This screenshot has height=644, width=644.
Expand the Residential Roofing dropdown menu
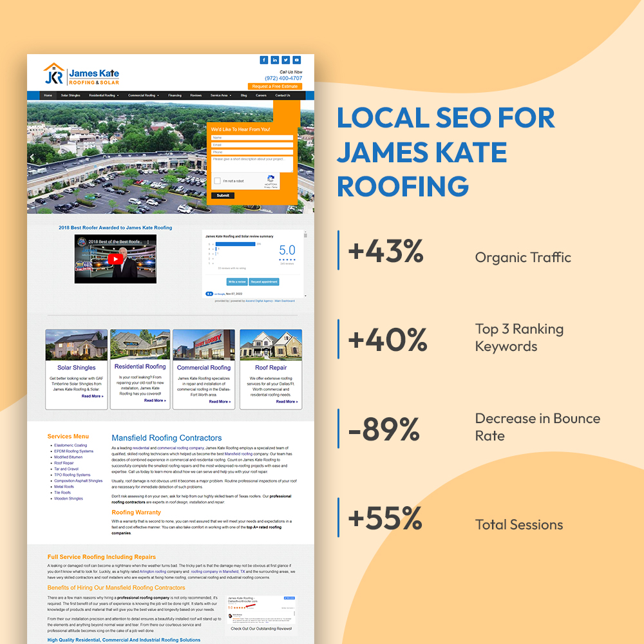(104, 95)
